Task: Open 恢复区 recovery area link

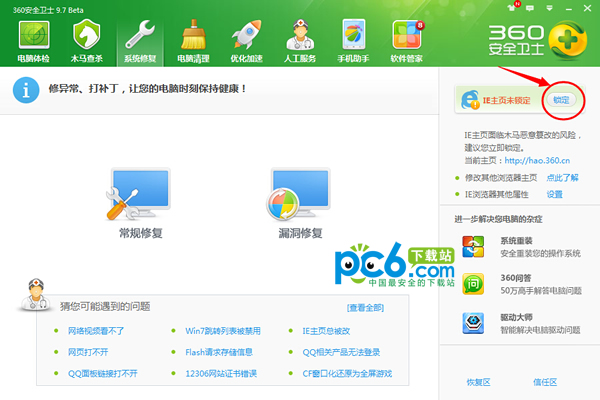Action: click(478, 382)
